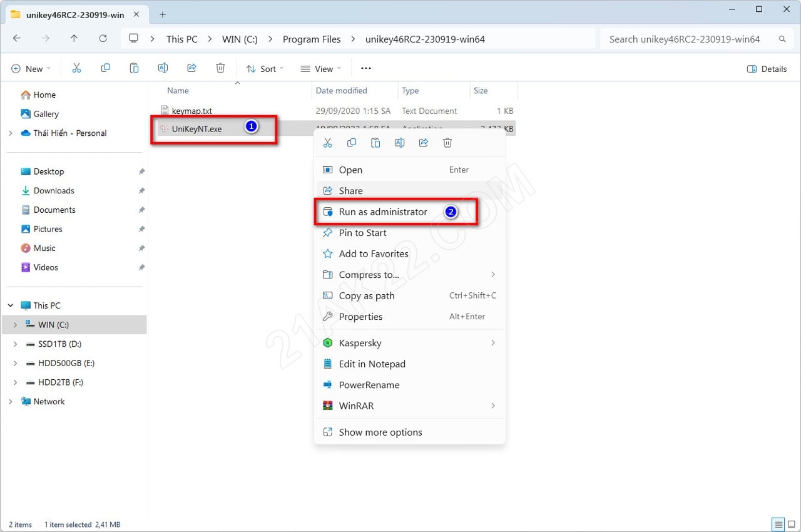Click the Delete icon in the context menu
The height and width of the screenshot is (532, 801).
click(447, 143)
